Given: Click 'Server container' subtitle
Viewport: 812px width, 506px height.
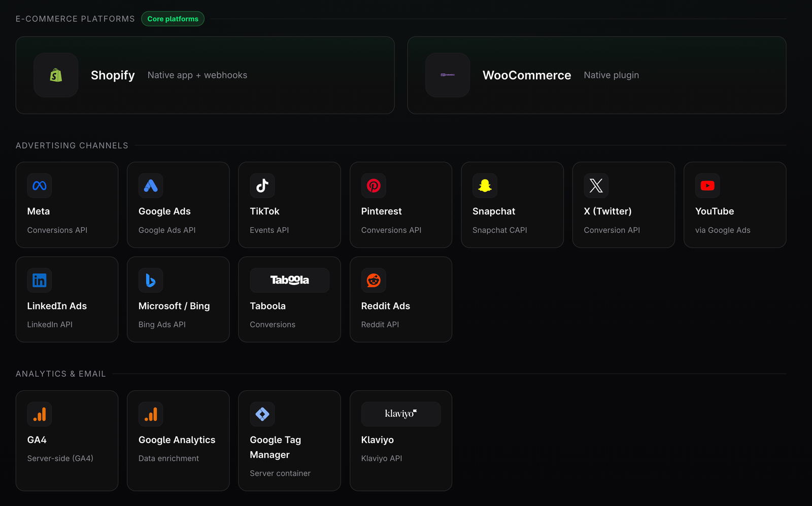Looking at the screenshot, I should [x=280, y=474].
